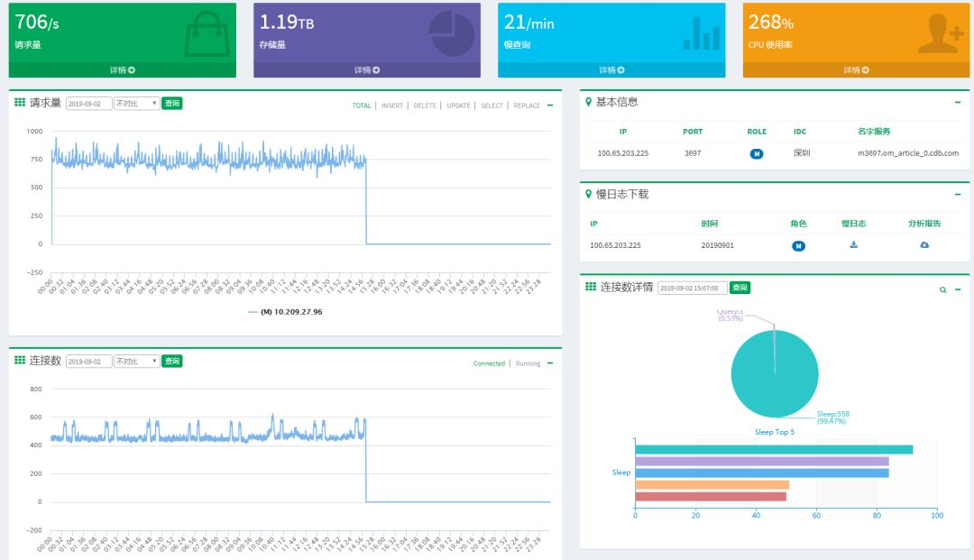The width and height of the screenshot is (974, 560).
Task: Click the 分析报告 column header
Action: point(924,224)
